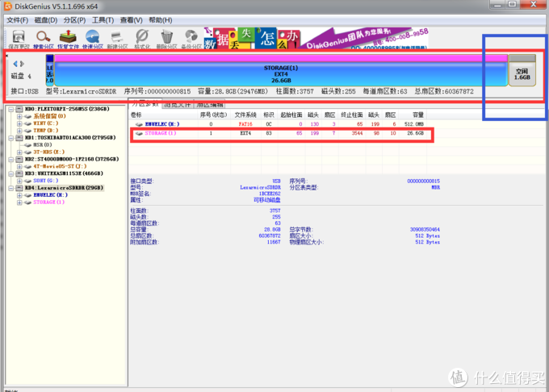549x392 pixels.
Task: Select the small EMUELEC partition block in the disk map
Action: (x=50, y=70)
